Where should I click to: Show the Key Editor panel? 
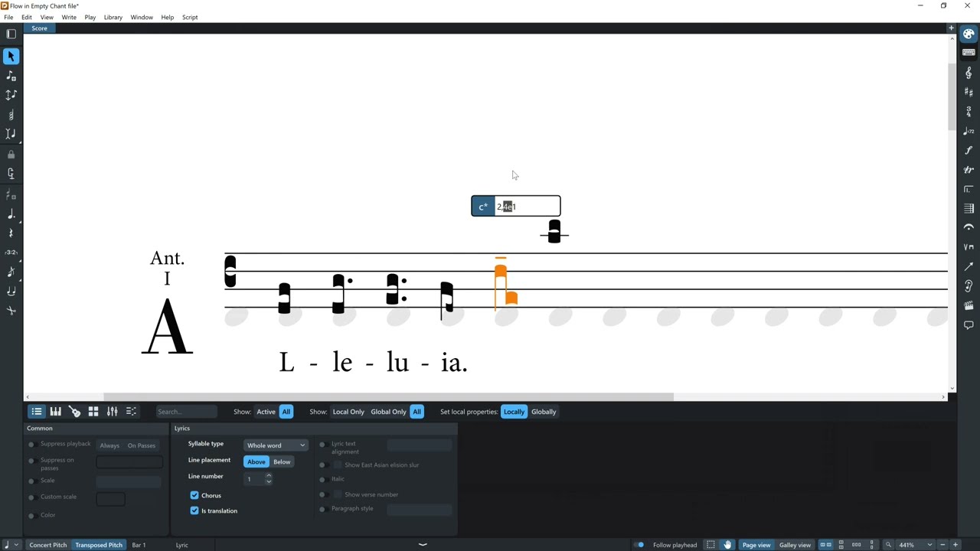tap(131, 412)
